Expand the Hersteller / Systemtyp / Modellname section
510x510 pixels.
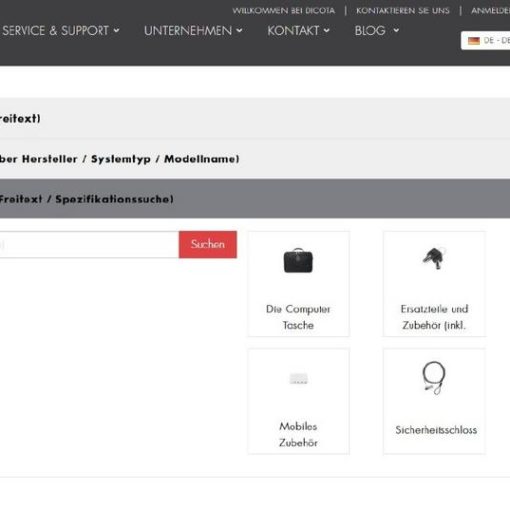tap(255, 159)
